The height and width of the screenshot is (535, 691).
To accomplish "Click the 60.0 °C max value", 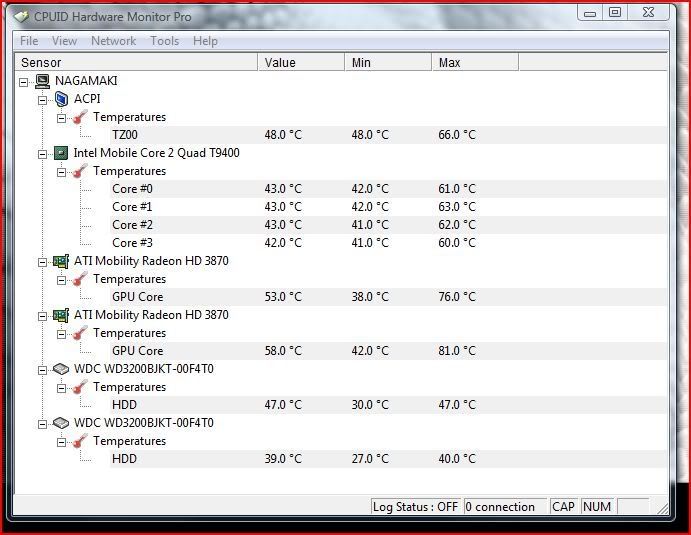I will [x=457, y=243].
